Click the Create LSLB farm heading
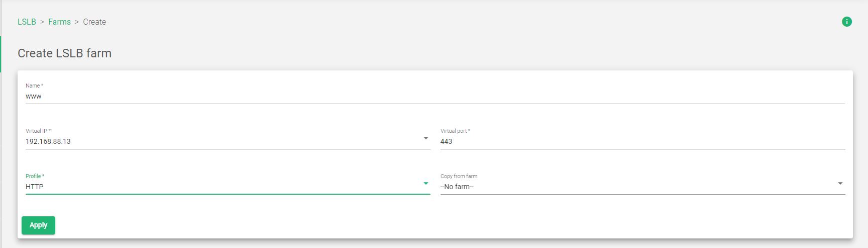Image resolution: width=868 pixels, height=248 pixels. pos(64,53)
